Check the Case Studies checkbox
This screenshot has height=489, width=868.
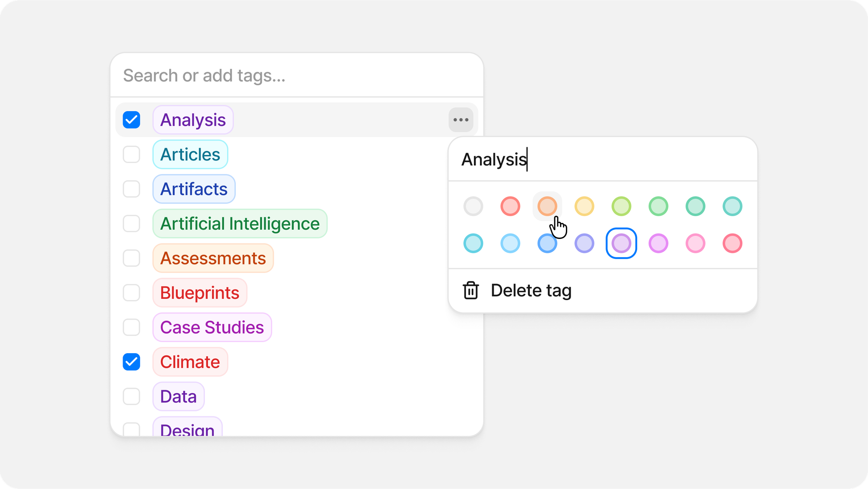132,327
